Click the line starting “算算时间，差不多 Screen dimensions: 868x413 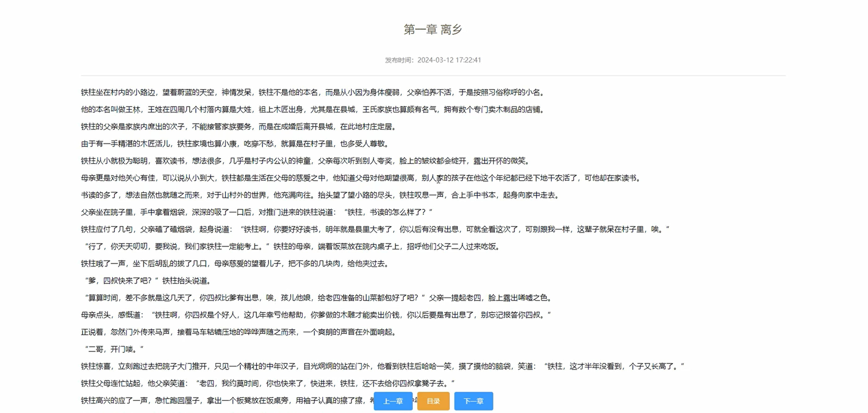tap(318, 298)
